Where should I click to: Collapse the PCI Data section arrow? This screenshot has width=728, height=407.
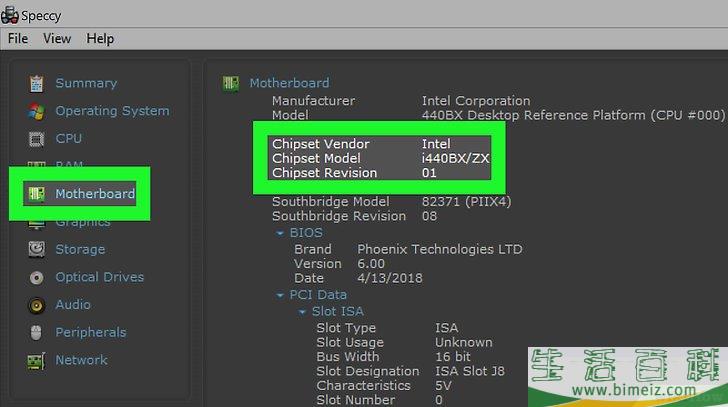[280, 296]
